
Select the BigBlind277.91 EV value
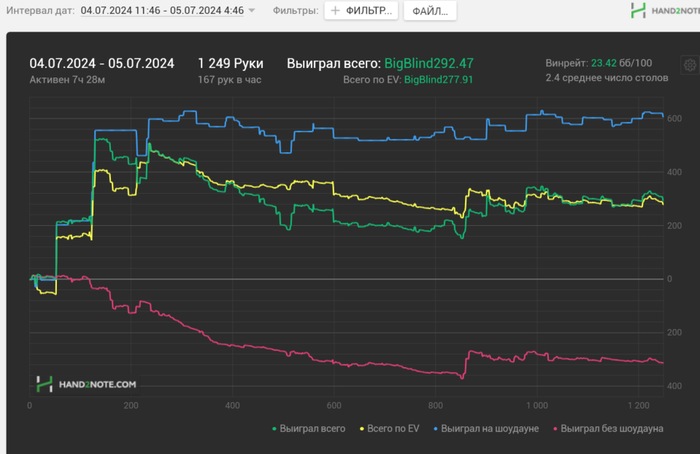point(438,80)
